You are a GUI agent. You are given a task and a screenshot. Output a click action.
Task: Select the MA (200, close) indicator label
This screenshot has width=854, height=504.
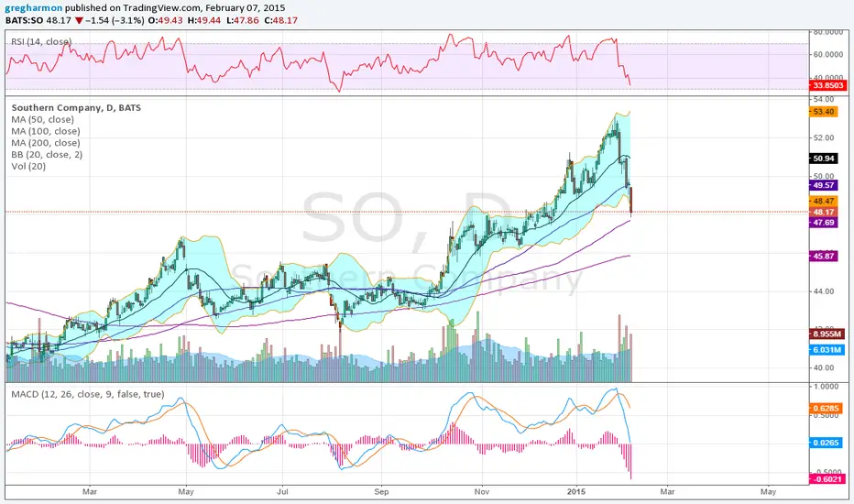click(46, 143)
